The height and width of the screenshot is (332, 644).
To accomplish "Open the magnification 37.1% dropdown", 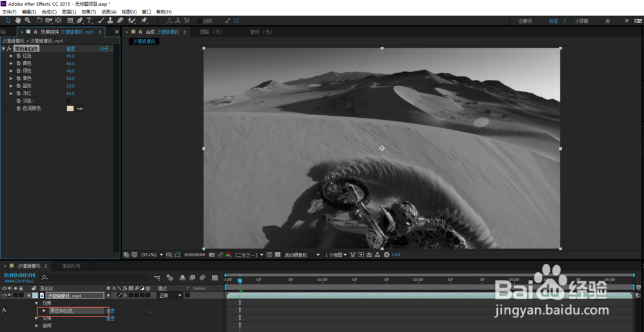I will click(x=152, y=255).
